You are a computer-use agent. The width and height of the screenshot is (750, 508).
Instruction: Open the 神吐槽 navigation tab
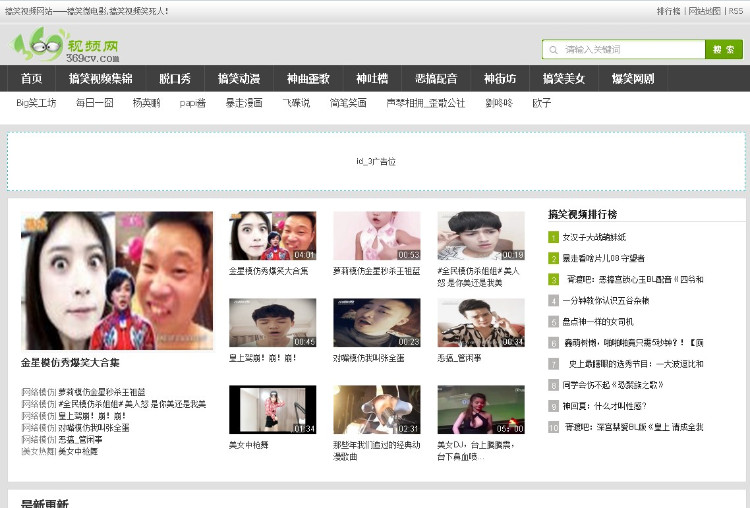(372, 78)
